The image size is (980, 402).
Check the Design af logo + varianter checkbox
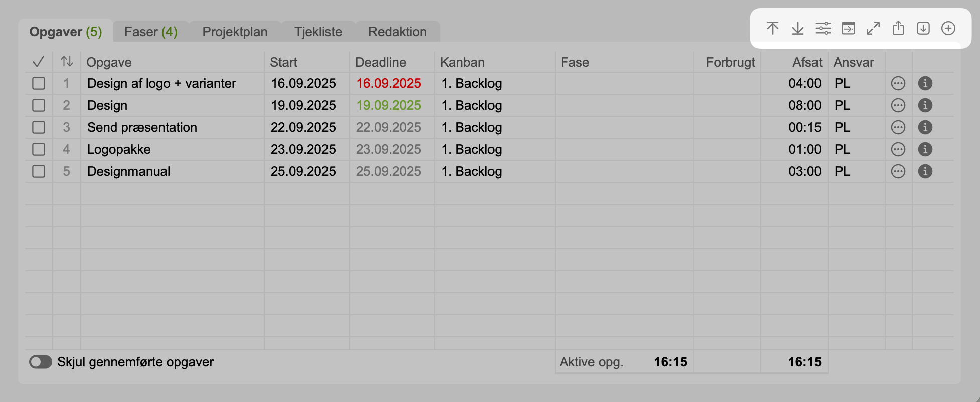click(x=39, y=83)
